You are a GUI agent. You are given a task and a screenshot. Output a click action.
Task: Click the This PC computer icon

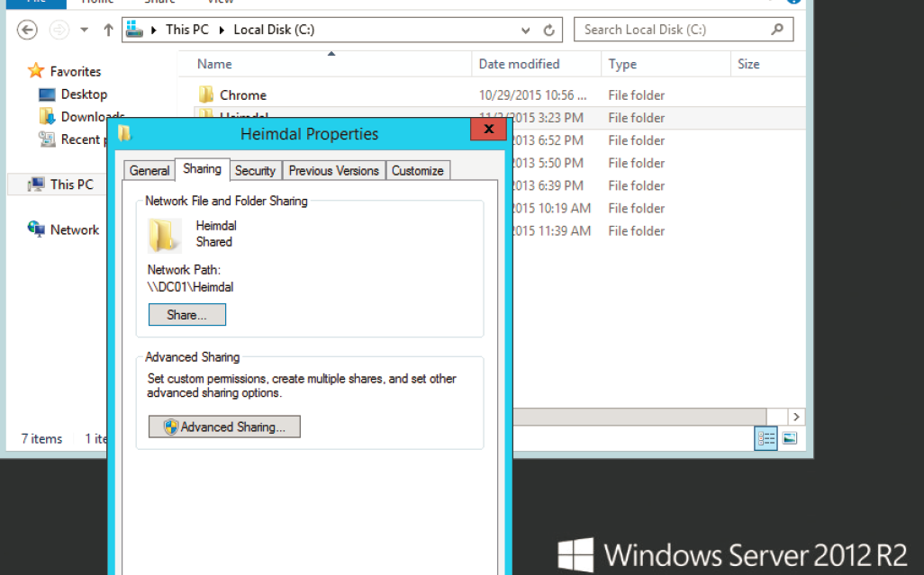tap(36, 184)
